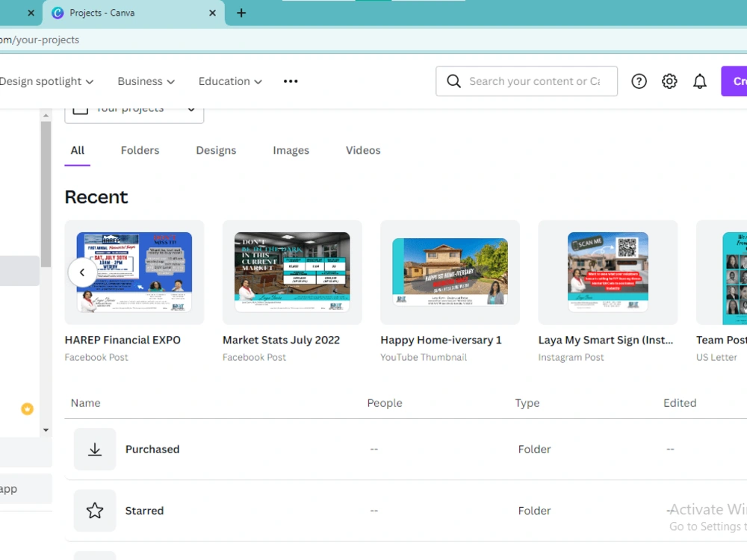This screenshot has height=560, width=747.
Task: Open the notifications bell
Action: pos(699,81)
